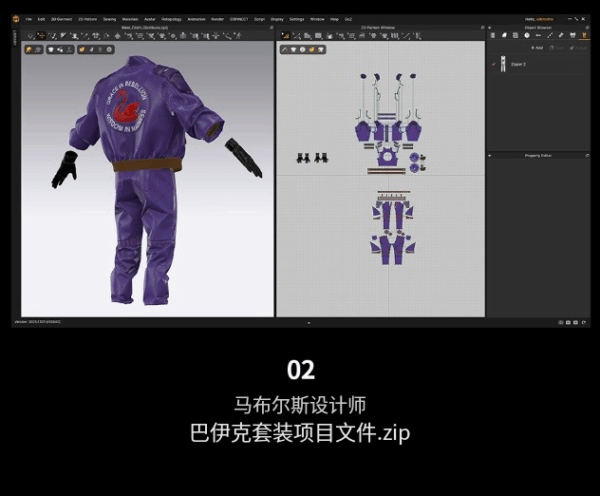
Task: Open the File menu
Action: coord(29,19)
